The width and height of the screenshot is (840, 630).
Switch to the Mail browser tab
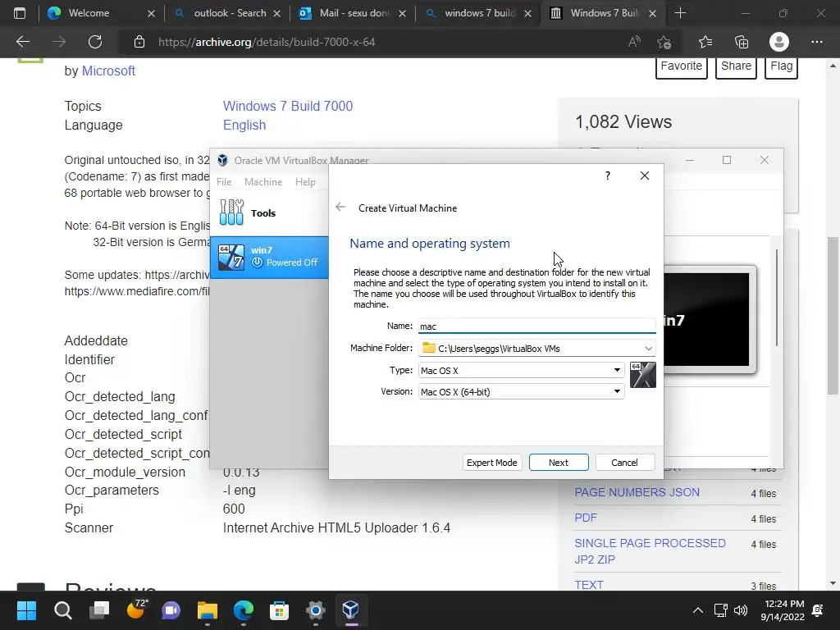click(353, 13)
